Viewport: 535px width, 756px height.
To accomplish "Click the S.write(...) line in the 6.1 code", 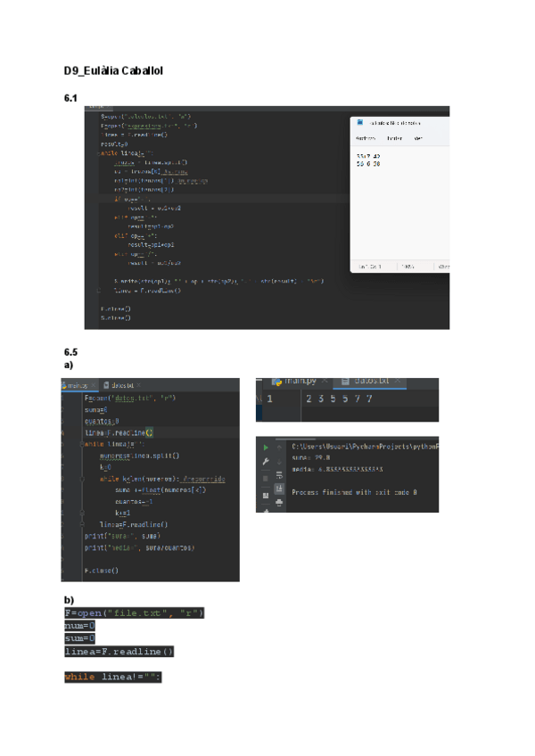I will click(219, 281).
